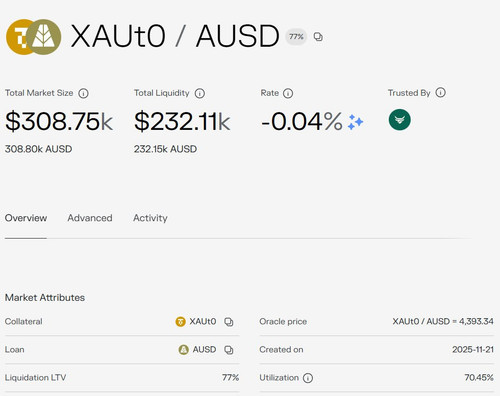
Task: Switch to the Overview tab
Action: tap(26, 218)
